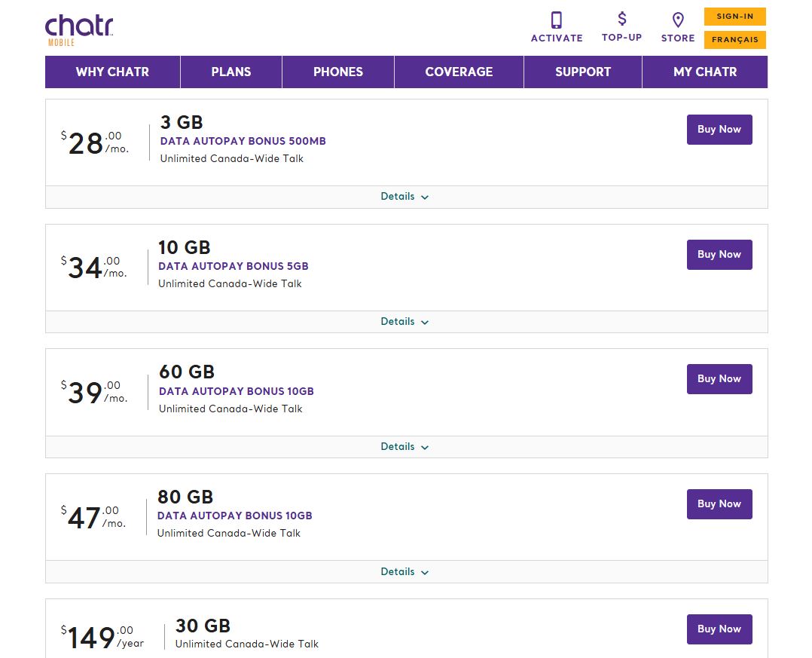Open the WHY CHATR menu
The height and width of the screenshot is (658, 812).
pyautogui.click(x=111, y=72)
